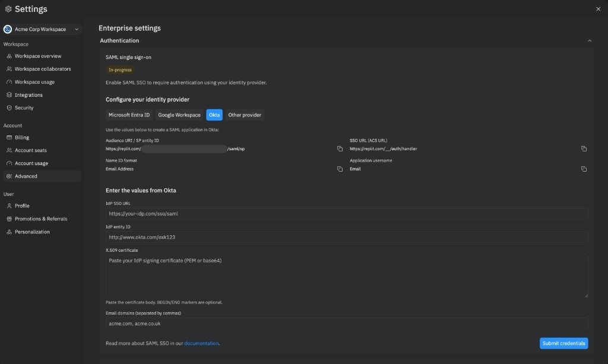Click the 'Email Address' Name ID format value

click(x=119, y=169)
